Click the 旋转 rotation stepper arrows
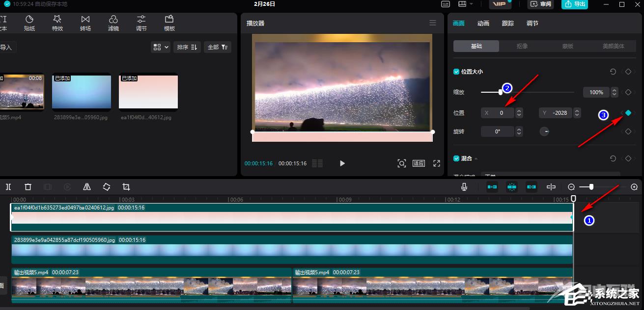This screenshot has height=310, width=644. (x=519, y=131)
